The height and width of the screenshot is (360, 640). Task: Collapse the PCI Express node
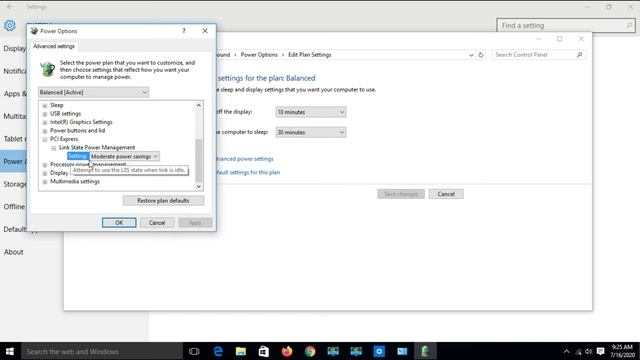point(45,139)
